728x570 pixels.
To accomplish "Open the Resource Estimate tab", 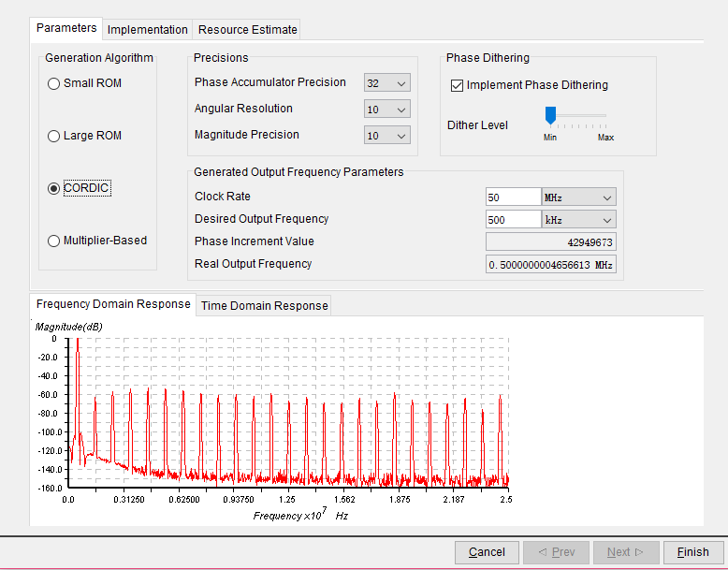I will point(247,29).
